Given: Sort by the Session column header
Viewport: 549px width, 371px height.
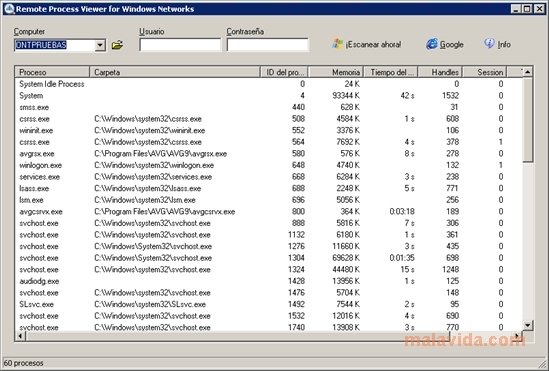Looking at the screenshot, I should pos(485,72).
